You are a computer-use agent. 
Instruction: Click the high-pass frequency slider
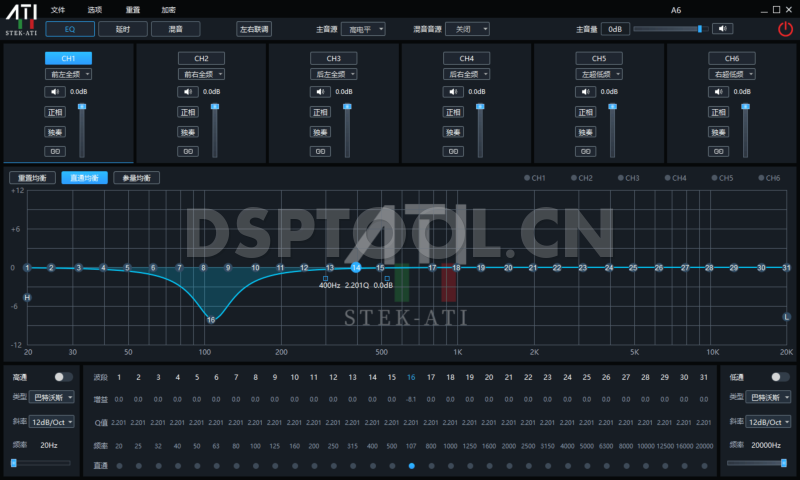41,463
